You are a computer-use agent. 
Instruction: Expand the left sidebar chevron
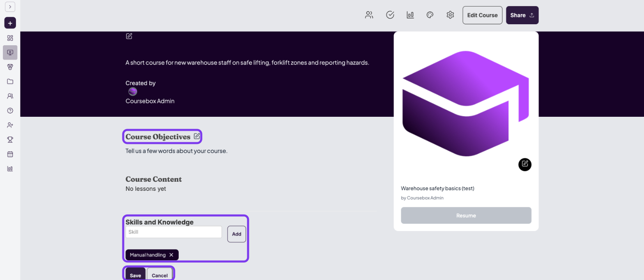[x=10, y=7]
